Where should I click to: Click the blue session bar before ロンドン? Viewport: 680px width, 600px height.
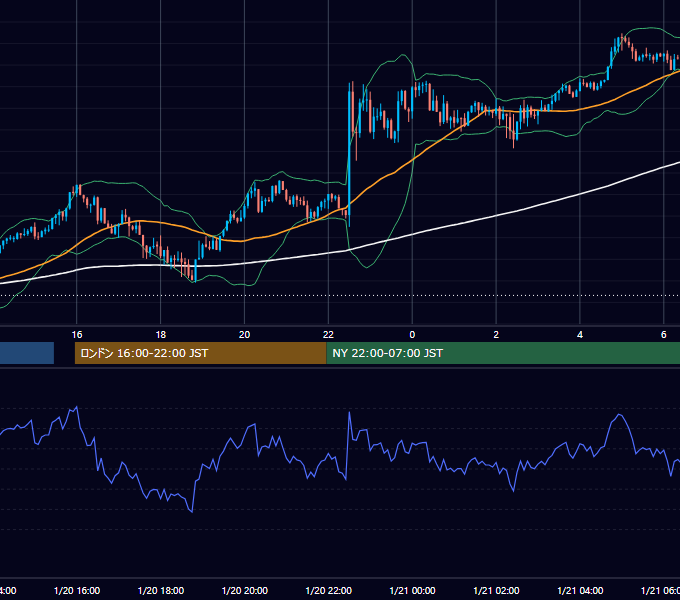tap(27, 353)
